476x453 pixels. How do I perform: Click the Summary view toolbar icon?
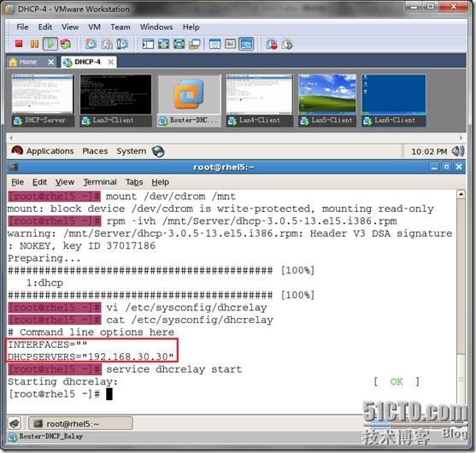[215, 44]
